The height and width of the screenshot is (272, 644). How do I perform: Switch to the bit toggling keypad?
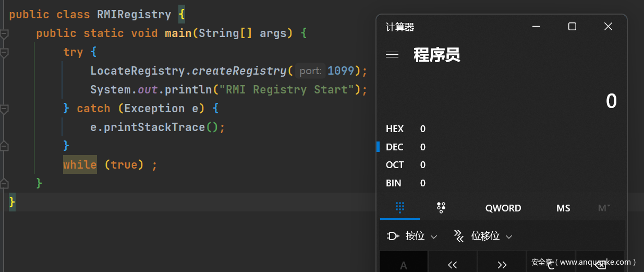[441, 208]
